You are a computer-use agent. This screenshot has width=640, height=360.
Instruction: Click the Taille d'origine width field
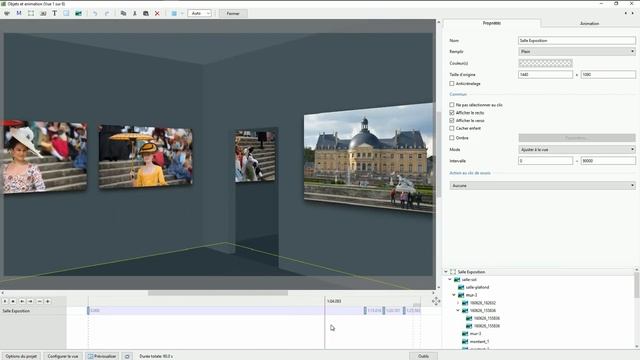click(x=545, y=75)
